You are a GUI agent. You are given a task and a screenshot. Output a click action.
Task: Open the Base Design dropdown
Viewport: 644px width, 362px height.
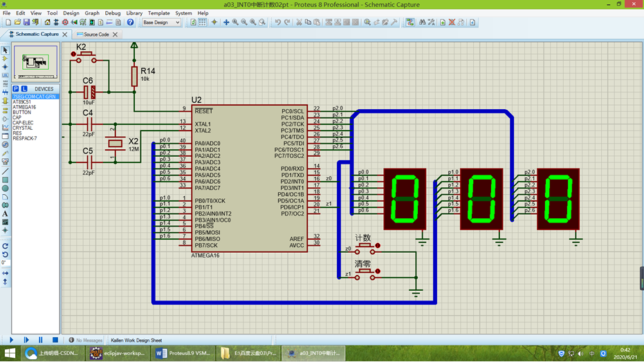[x=161, y=23]
